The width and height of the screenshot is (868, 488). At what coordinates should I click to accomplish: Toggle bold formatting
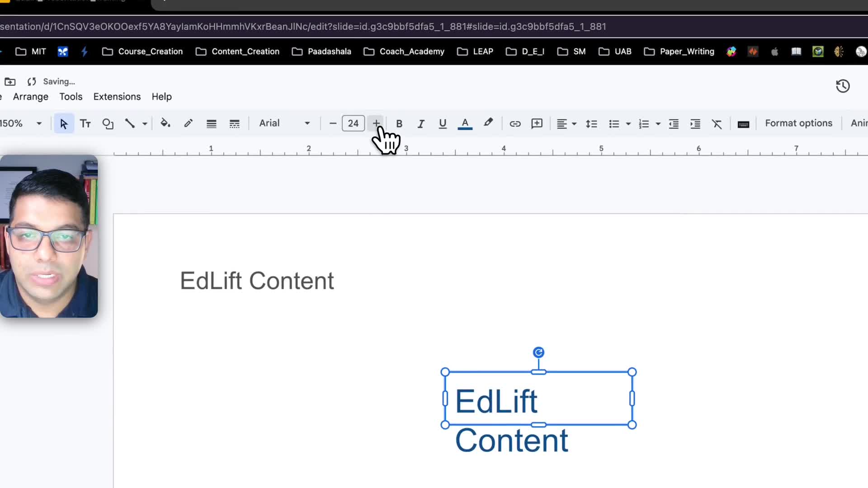coord(399,123)
